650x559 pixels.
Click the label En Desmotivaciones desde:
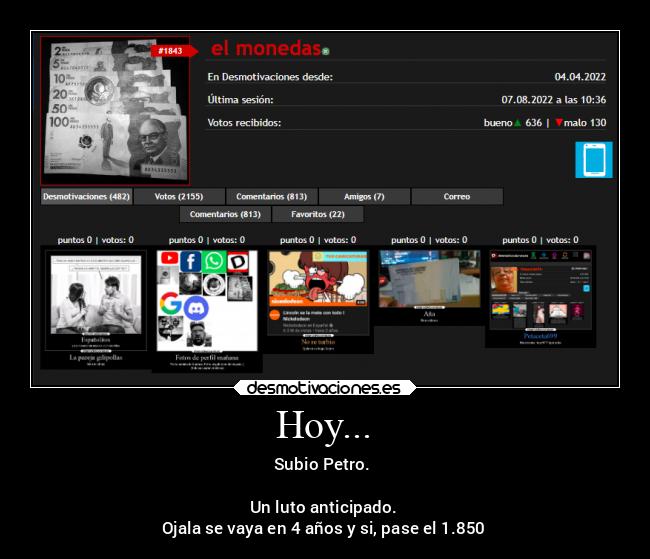click(270, 77)
